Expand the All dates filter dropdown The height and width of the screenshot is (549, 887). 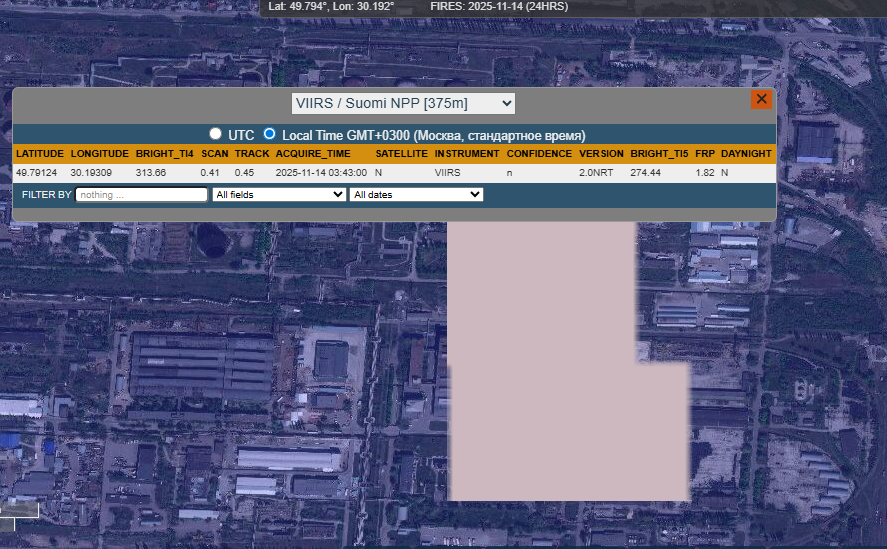416,194
